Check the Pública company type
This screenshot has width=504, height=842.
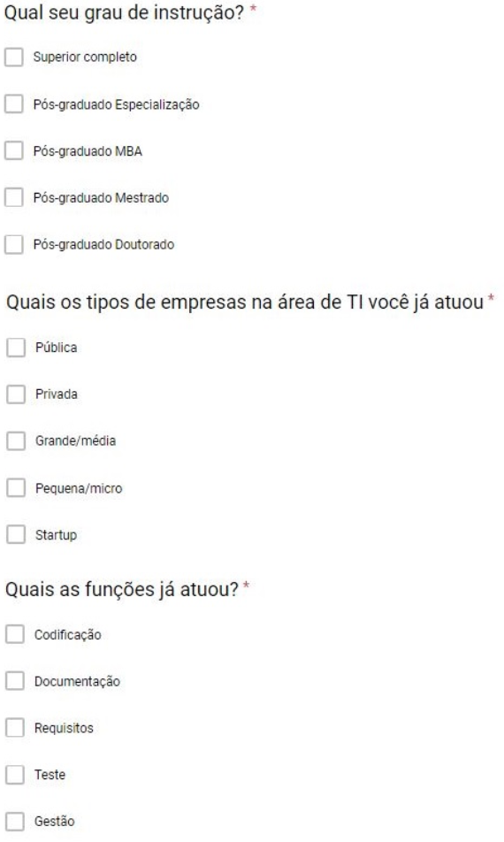click(x=16, y=348)
